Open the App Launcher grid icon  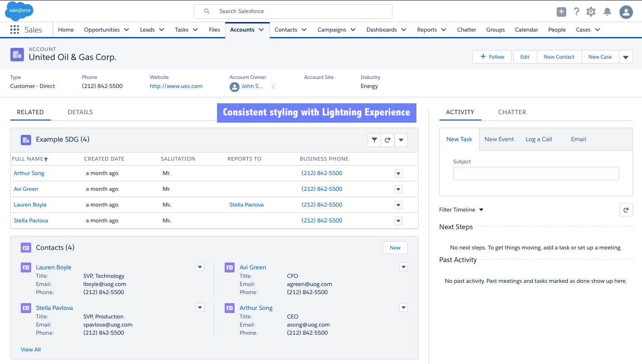[14, 30]
